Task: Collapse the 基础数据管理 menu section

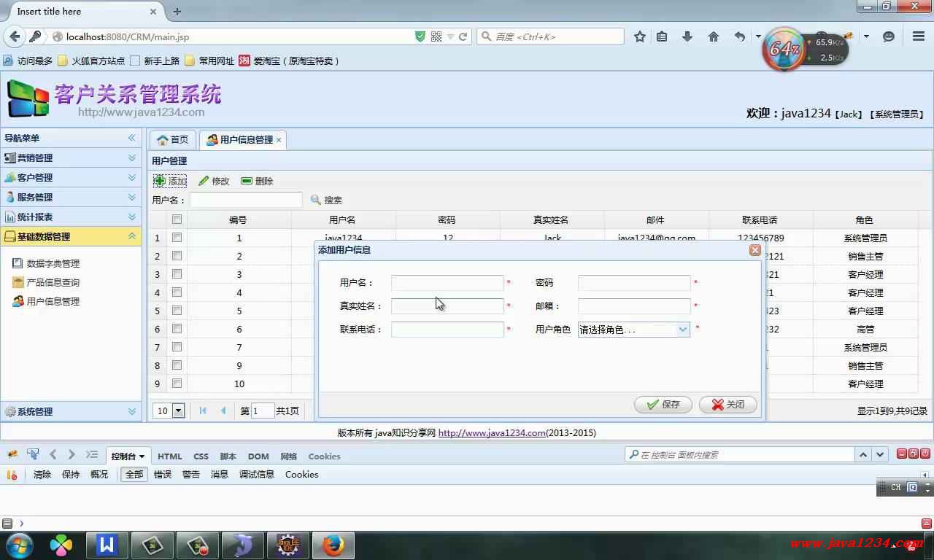Action: coord(132,236)
